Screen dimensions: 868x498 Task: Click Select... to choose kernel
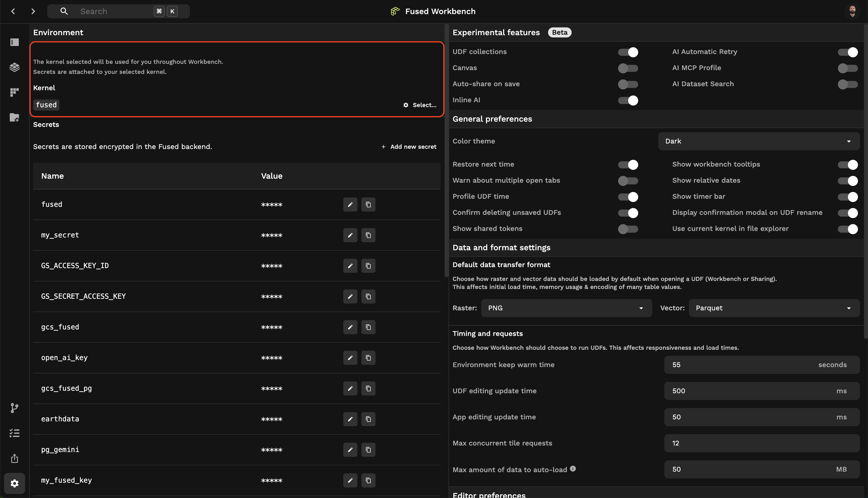420,105
